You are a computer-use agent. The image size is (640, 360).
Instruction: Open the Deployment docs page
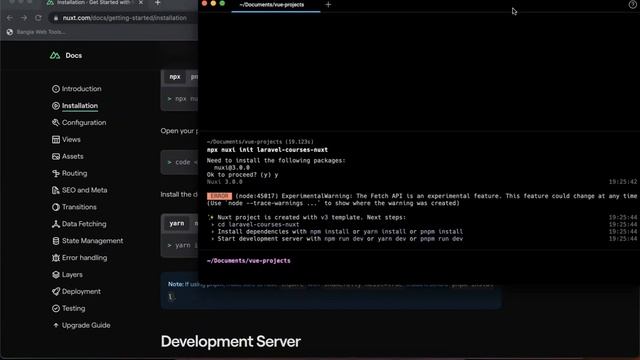[81, 291]
